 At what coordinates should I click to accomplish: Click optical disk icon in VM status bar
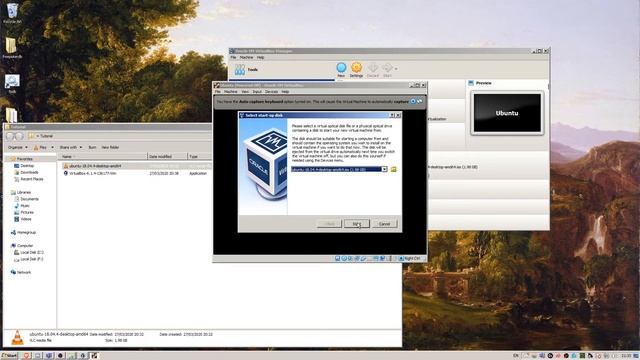(x=344, y=258)
